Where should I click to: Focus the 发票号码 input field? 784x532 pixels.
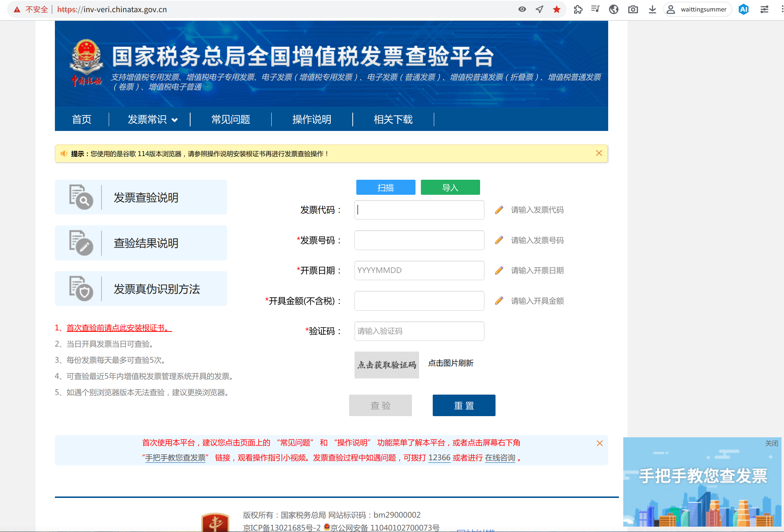pyautogui.click(x=419, y=240)
